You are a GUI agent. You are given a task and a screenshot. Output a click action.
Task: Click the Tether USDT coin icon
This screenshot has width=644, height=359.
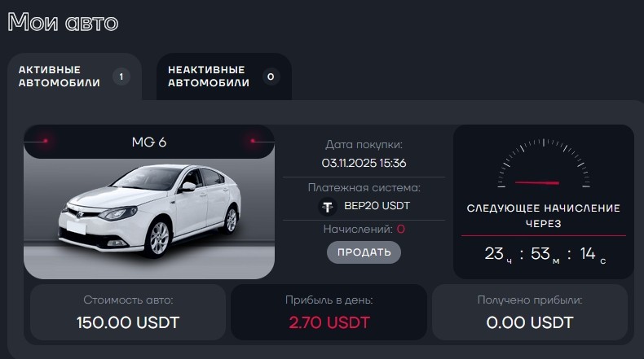click(327, 207)
